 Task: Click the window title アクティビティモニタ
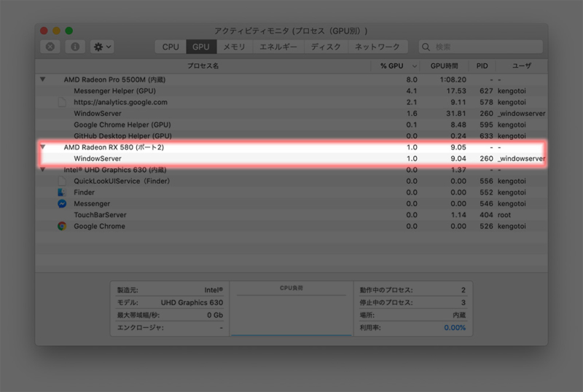tap(251, 31)
